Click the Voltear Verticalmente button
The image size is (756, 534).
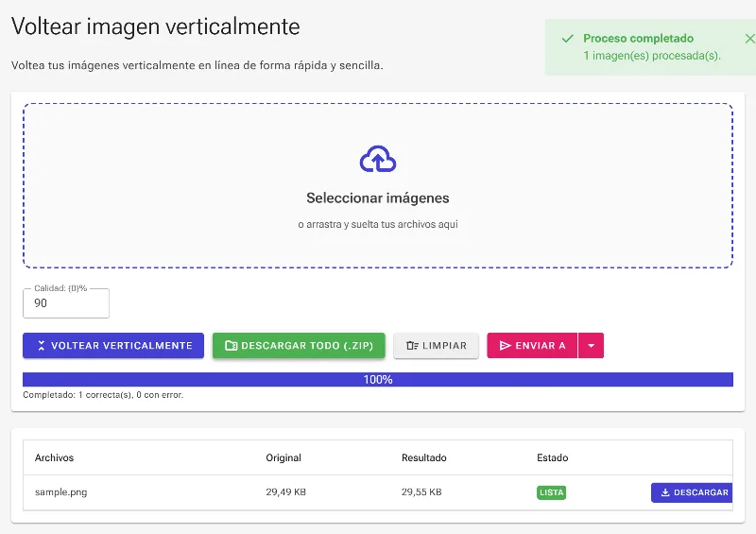[x=113, y=345]
